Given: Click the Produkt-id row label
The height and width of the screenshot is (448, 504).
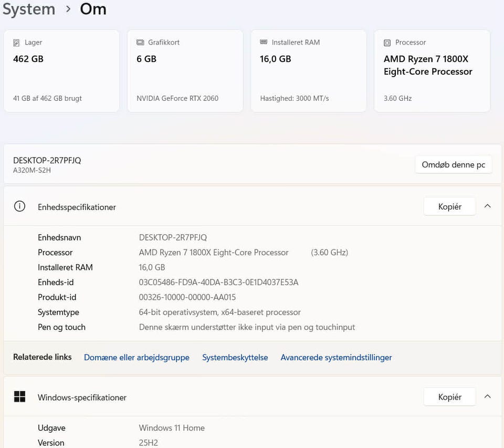Looking at the screenshot, I should pyautogui.click(x=57, y=297).
